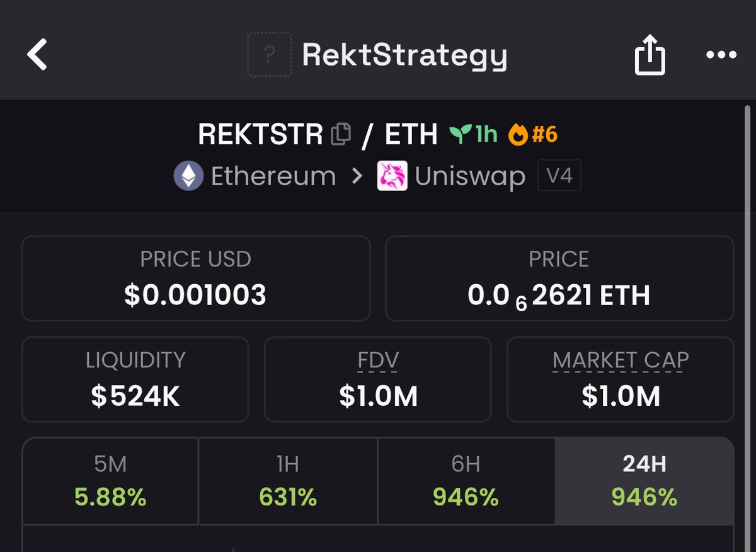756x552 pixels.
Task: Select the 5M timeframe tab
Action: pos(110,481)
